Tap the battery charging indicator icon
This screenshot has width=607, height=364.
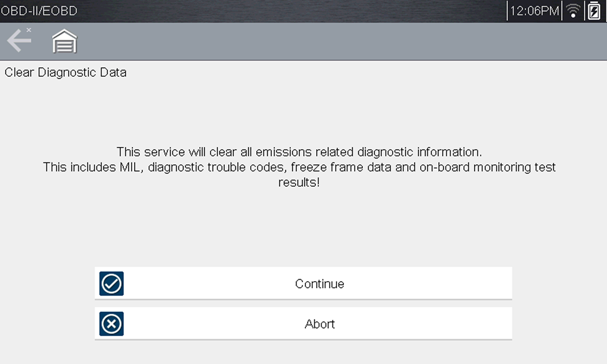tap(594, 11)
